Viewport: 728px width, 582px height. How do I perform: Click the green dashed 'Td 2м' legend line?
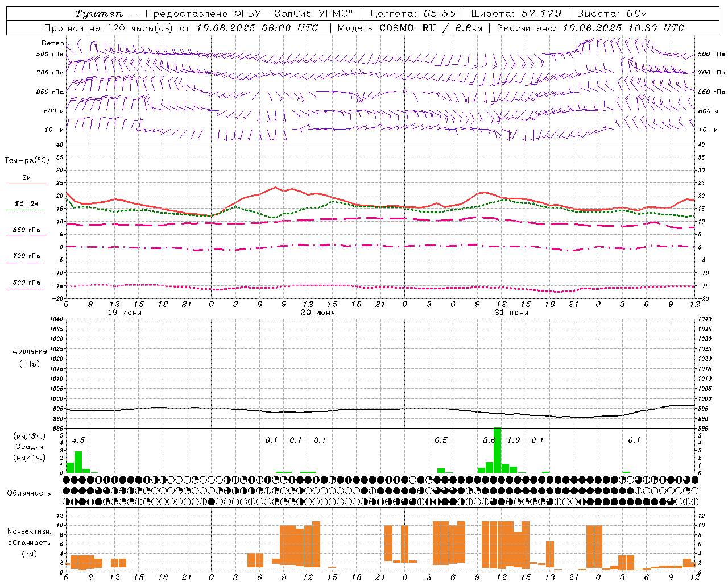26,210
